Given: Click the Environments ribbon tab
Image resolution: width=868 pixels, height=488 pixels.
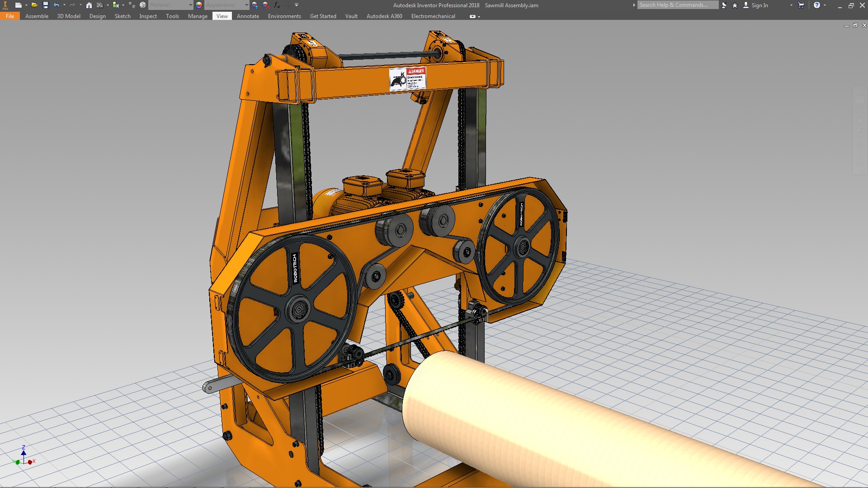Looking at the screenshot, I should (x=284, y=16).
